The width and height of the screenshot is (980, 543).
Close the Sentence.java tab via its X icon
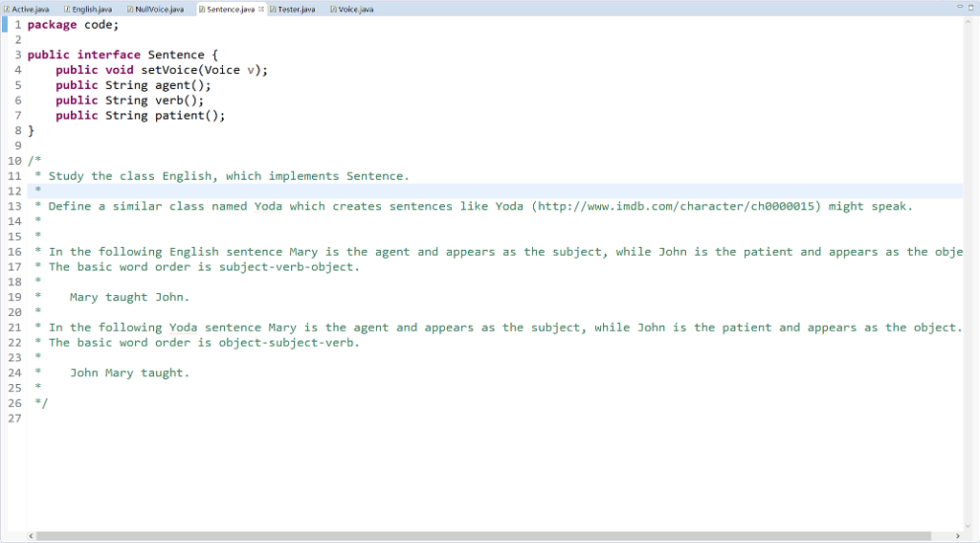(261, 10)
